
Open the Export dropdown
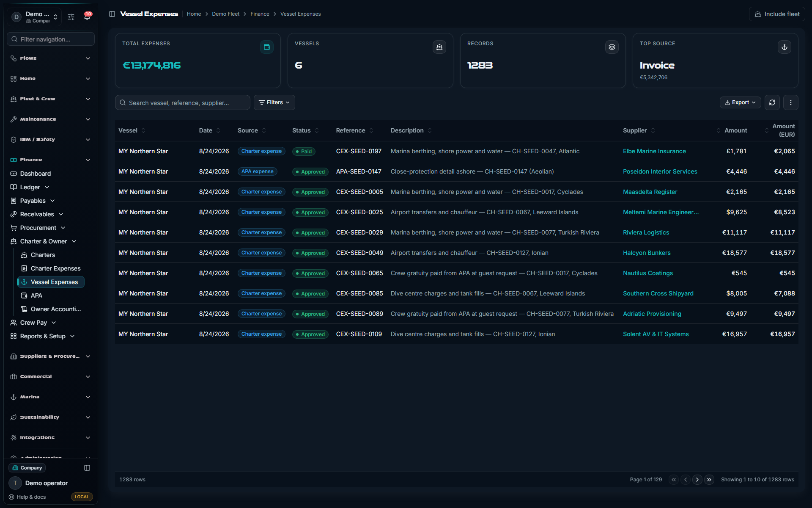click(x=741, y=102)
